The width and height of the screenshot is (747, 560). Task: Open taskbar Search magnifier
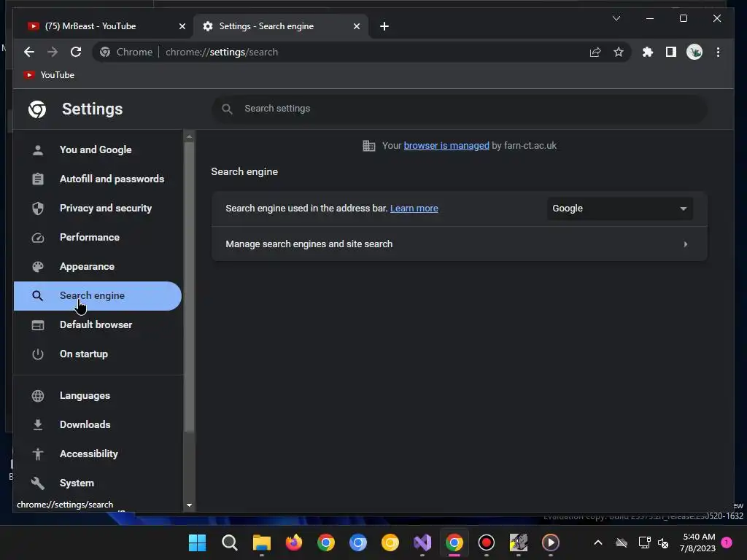point(230,542)
